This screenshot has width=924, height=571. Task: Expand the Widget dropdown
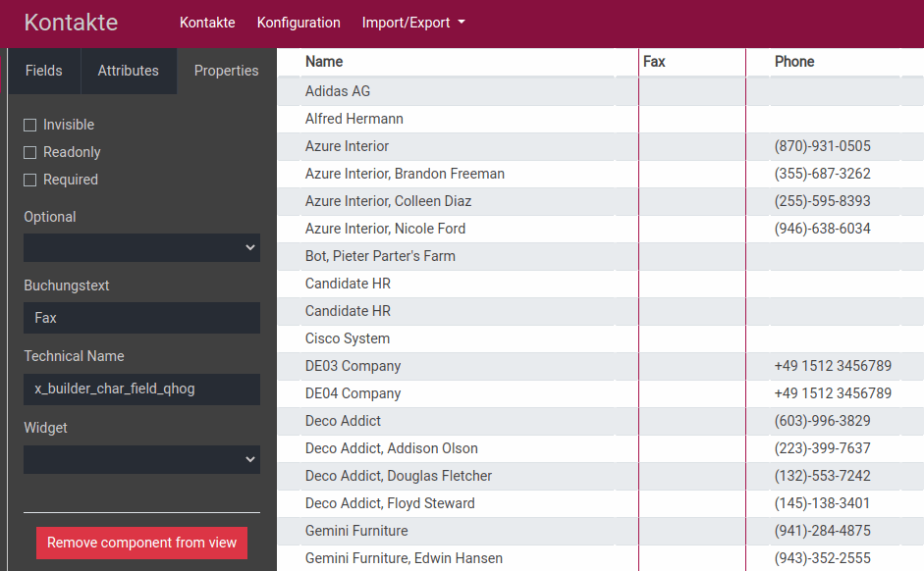point(141,459)
